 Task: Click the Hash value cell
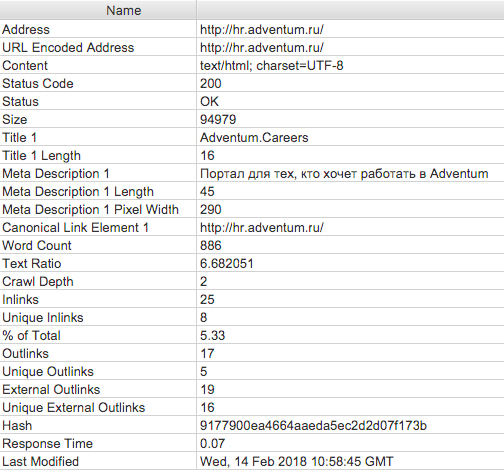tap(350, 426)
